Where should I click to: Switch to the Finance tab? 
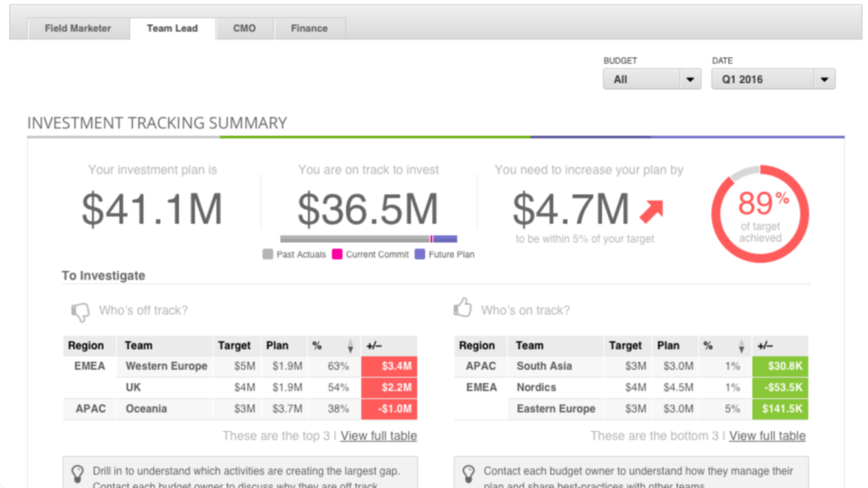click(309, 28)
